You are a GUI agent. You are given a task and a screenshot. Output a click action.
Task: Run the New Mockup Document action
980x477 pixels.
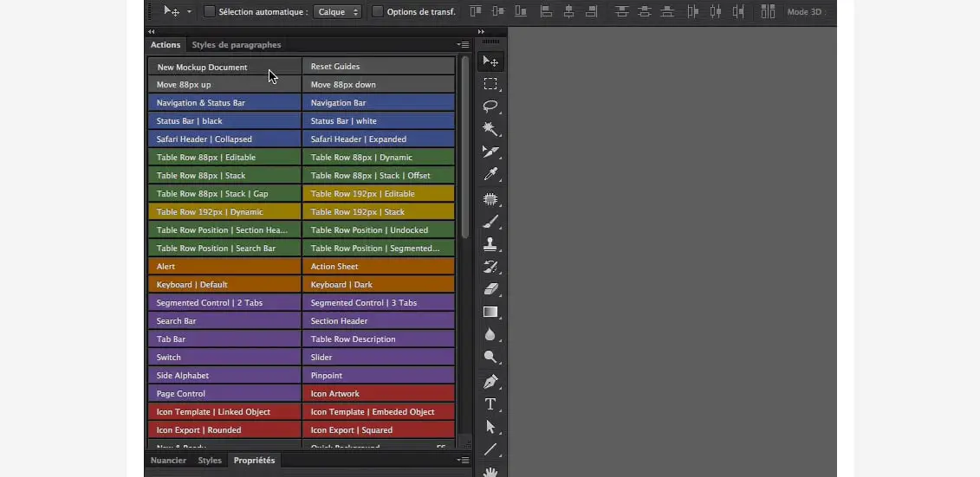[225, 66]
